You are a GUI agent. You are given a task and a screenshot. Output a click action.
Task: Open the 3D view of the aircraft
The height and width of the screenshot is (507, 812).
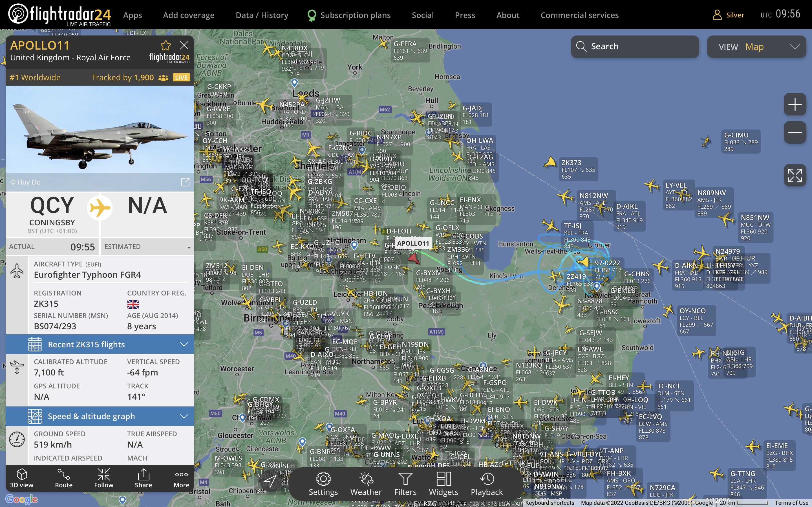21,478
